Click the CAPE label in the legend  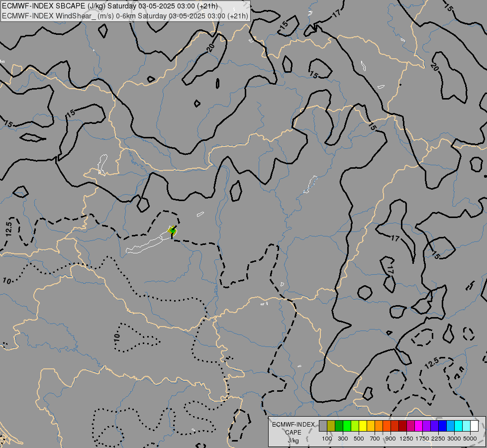pyautogui.click(x=293, y=432)
